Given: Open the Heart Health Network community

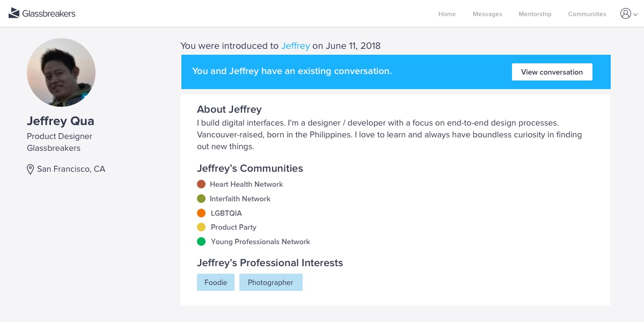Looking at the screenshot, I should [246, 184].
